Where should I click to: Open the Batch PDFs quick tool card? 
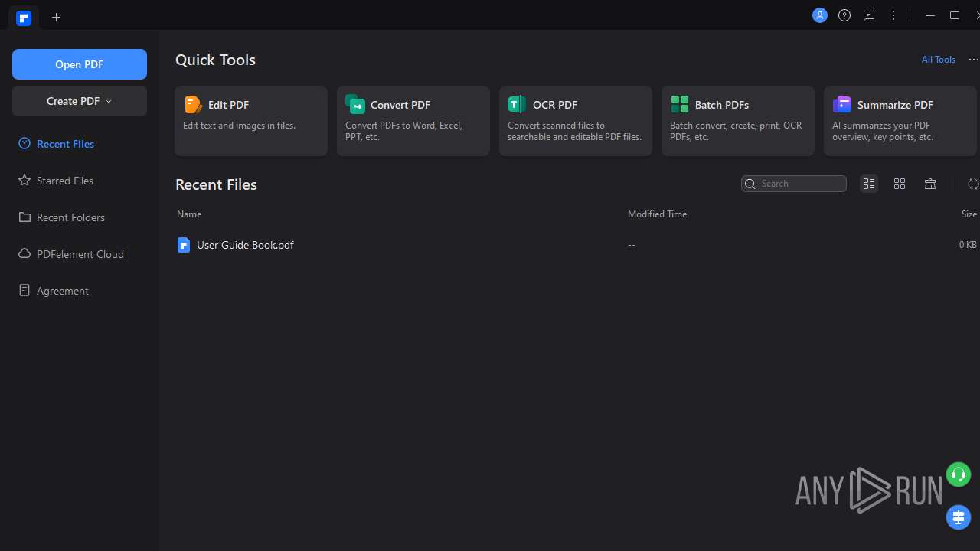[x=738, y=121]
